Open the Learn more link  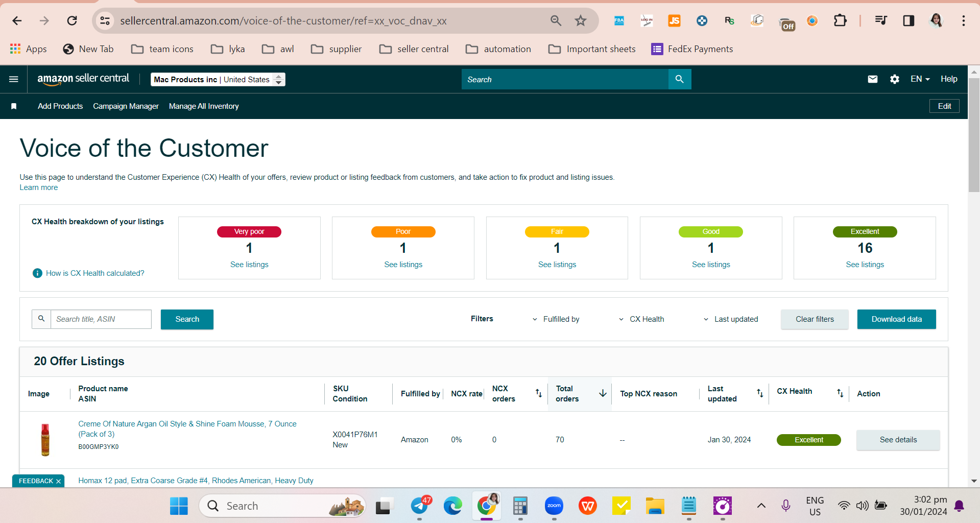pos(39,187)
